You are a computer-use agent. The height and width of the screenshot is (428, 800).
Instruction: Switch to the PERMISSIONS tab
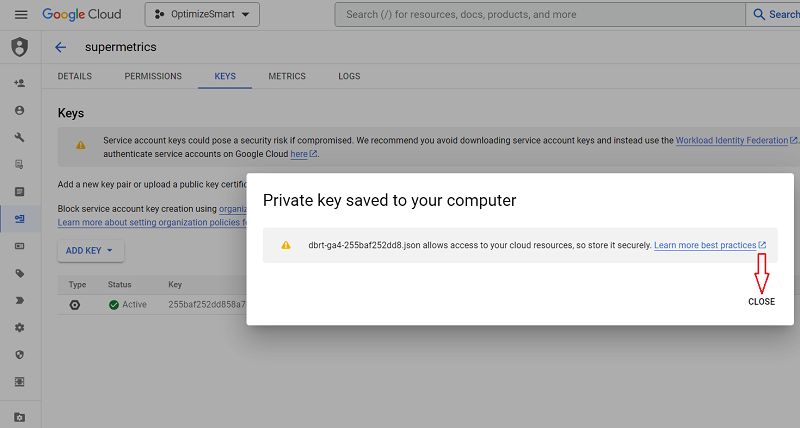click(x=153, y=76)
